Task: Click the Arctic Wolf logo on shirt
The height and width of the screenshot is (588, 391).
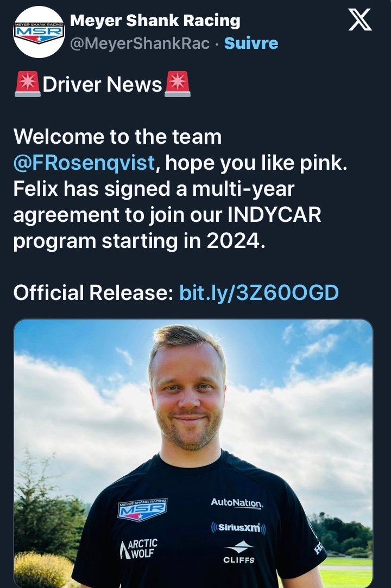Action: click(138, 548)
